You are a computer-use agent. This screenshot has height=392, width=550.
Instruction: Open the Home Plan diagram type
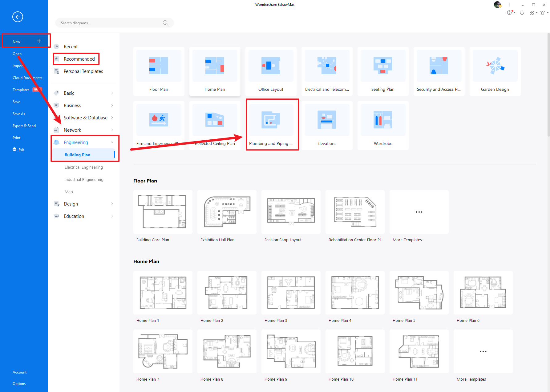(x=215, y=71)
